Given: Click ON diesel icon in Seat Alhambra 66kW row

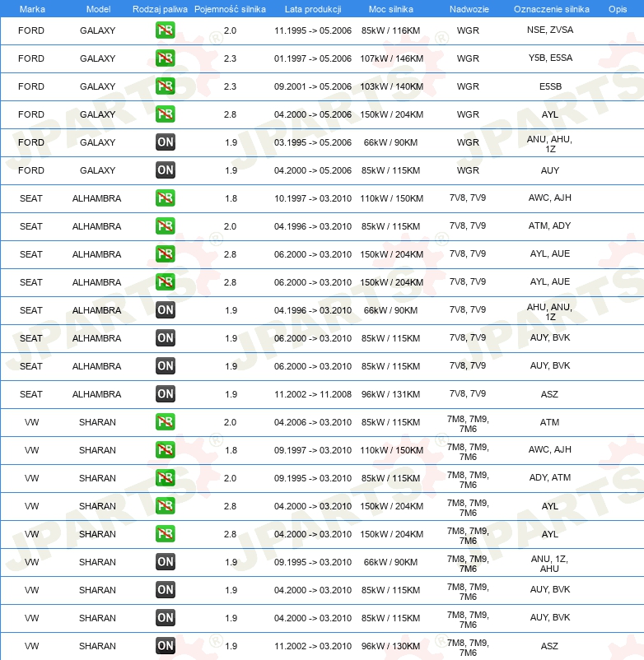Looking at the screenshot, I should point(165,310).
